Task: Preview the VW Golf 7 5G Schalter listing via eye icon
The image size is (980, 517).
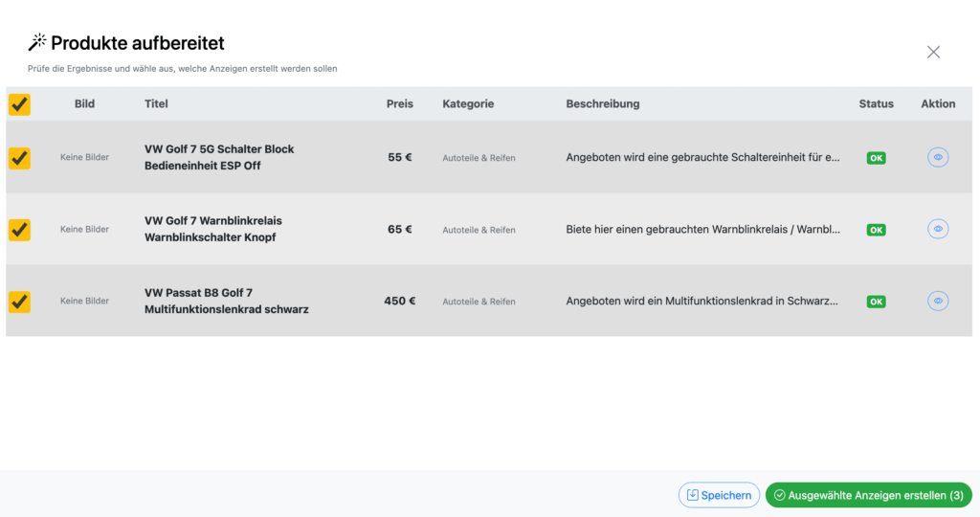Action: coord(938,158)
